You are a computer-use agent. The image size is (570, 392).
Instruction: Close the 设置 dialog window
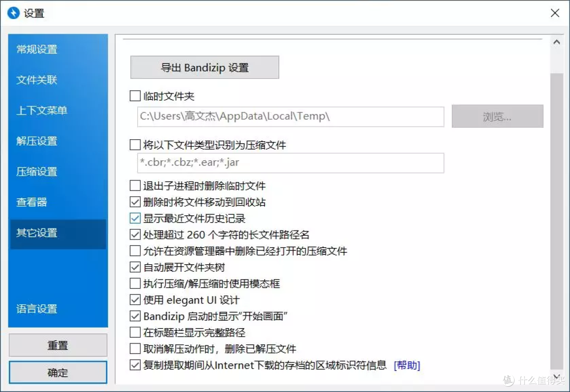click(x=555, y=13)
